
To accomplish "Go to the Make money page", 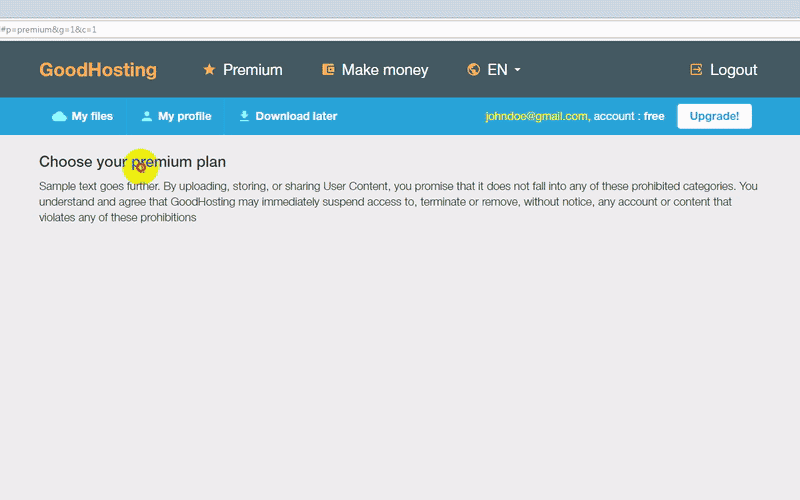I will [x=384, y=70].
